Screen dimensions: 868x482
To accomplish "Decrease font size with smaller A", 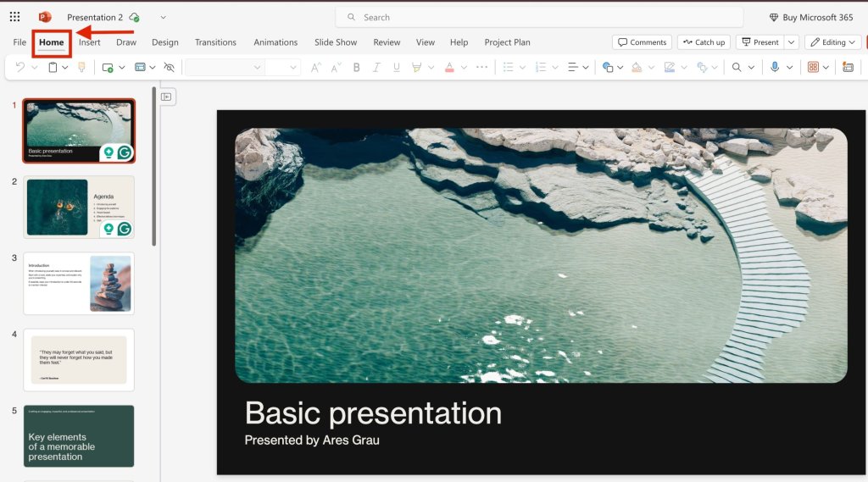I will [x=336, y=67].
